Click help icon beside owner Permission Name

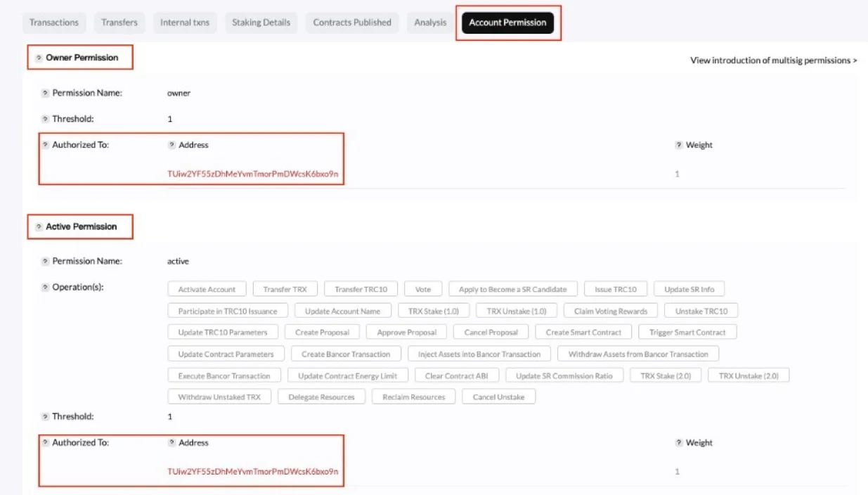click(46, 93)
